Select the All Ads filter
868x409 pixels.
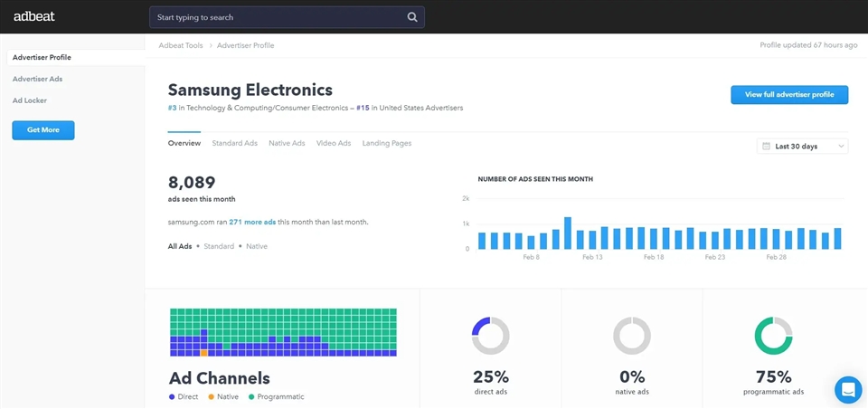(181, 246)
